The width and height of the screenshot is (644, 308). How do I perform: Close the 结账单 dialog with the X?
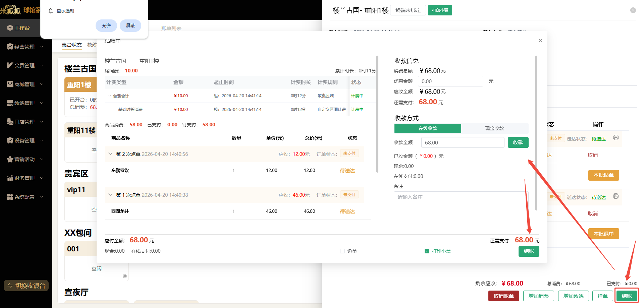540,41
